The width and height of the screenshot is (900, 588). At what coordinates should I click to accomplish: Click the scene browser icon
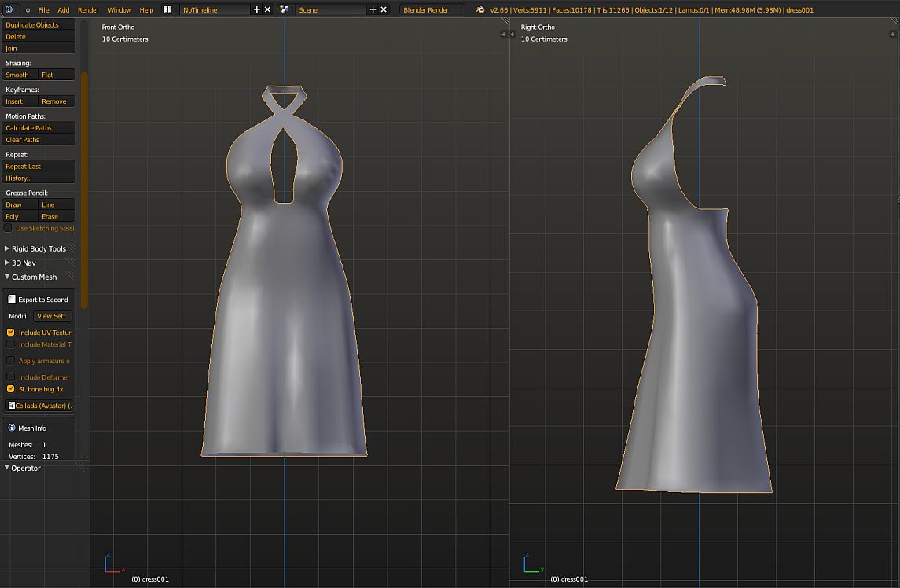(284, 9)
